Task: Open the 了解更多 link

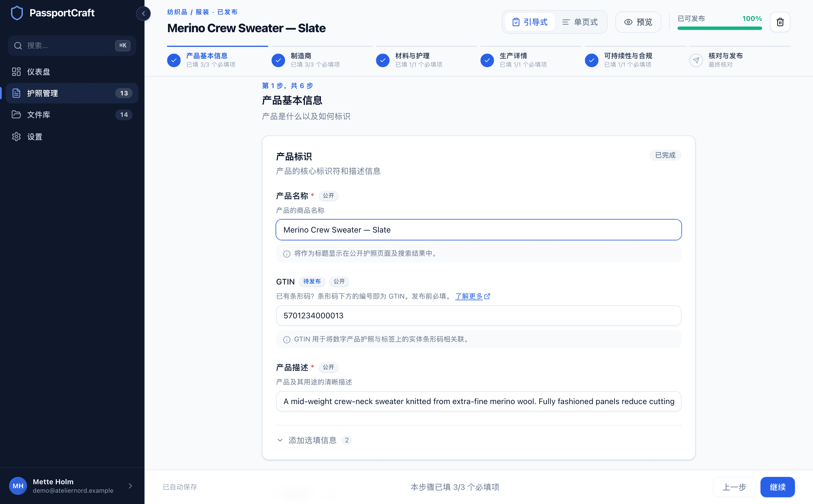Action: (469, 296)
